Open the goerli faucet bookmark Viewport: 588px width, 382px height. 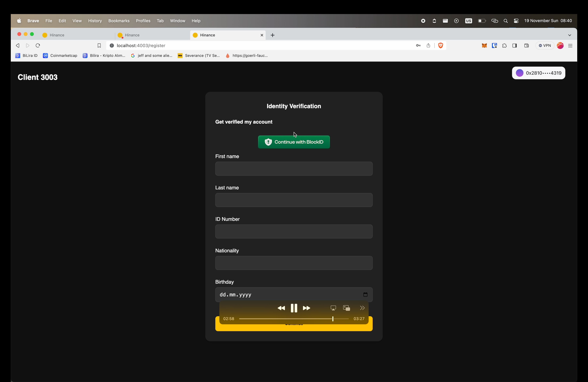(247, 56)
